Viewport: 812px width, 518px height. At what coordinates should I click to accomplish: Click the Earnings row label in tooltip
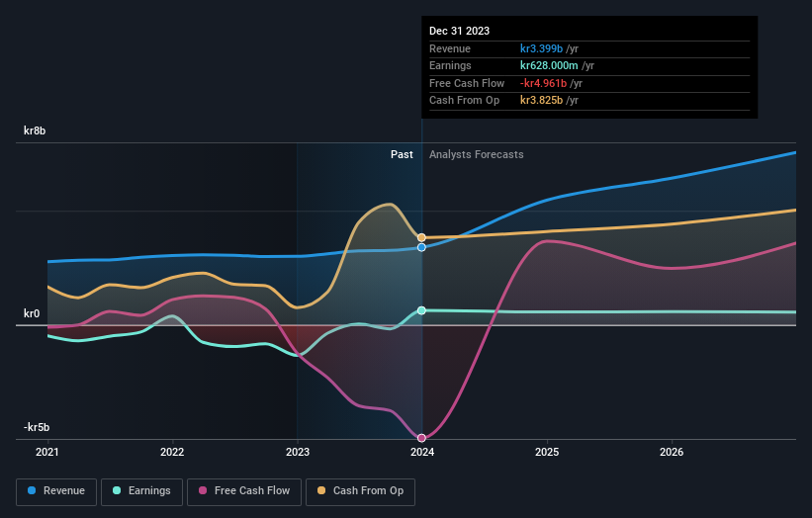coord(450,65)
